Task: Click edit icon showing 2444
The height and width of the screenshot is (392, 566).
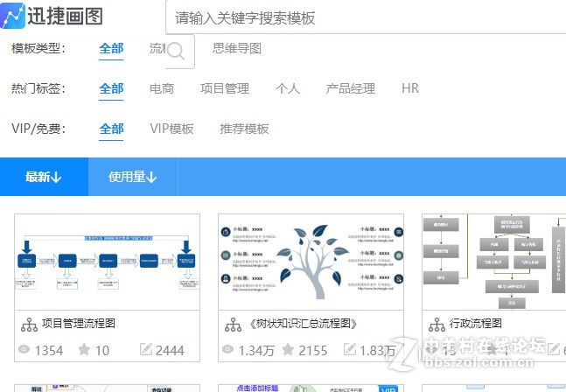Action: [x=146, y=349]
